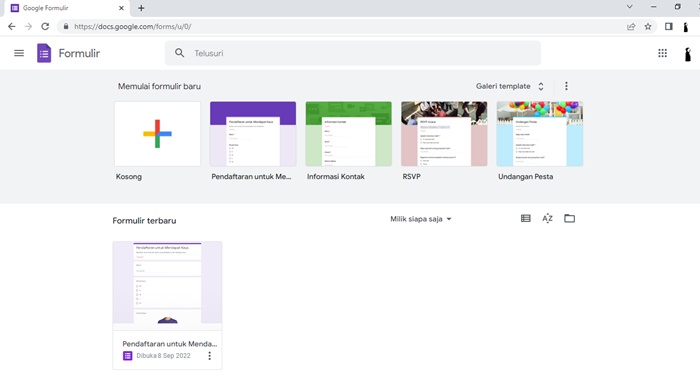Open Pendaftaran untuk Me... template
This screenshot has height=377, width=700.
coord(253,134)
